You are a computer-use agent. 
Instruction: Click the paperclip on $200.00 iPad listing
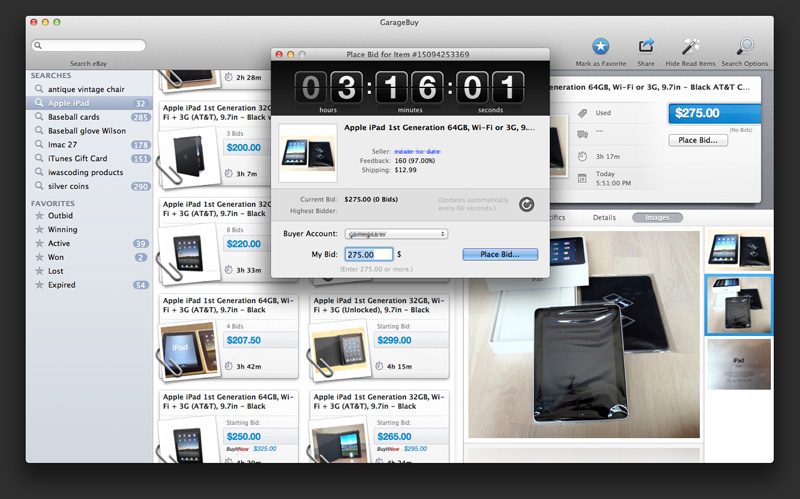pyautogui.click(x=169, y=169)
